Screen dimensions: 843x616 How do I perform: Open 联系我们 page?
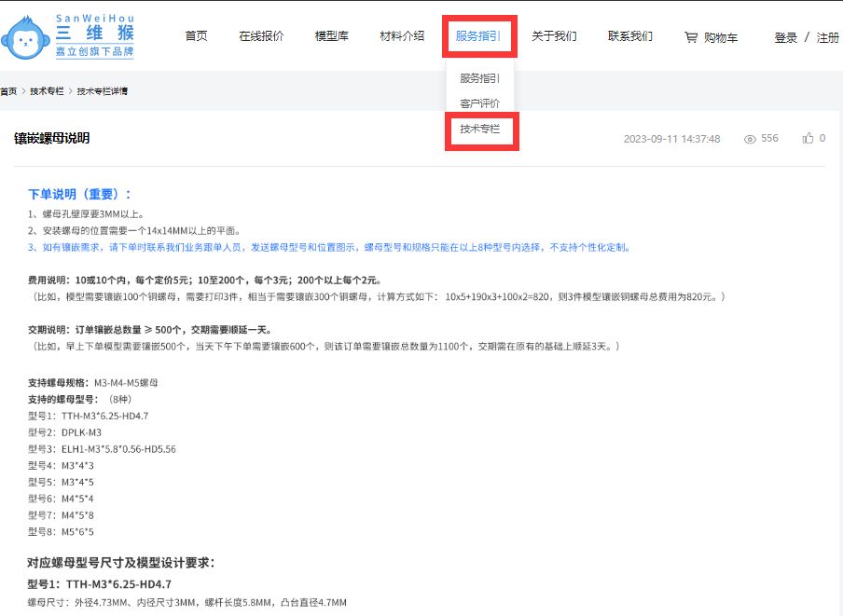click(x=629, y=35)
